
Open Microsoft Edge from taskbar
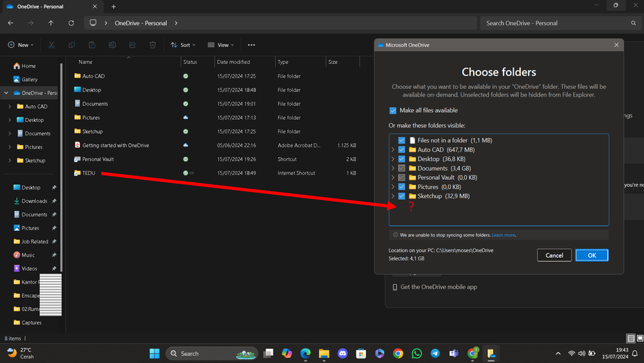[x=305, y=353]
